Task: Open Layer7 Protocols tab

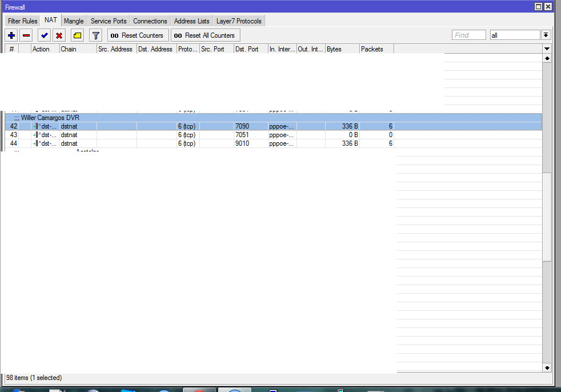Action: [239, 21]
